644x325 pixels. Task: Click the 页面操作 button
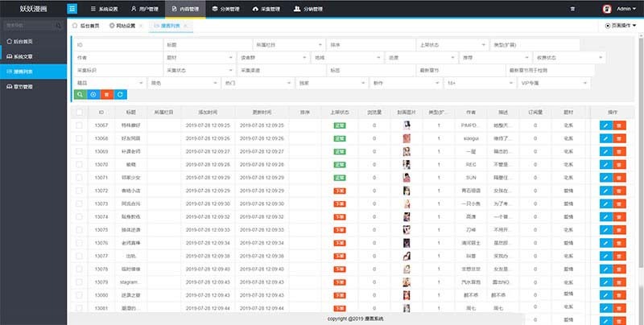[x=621, y=26]
